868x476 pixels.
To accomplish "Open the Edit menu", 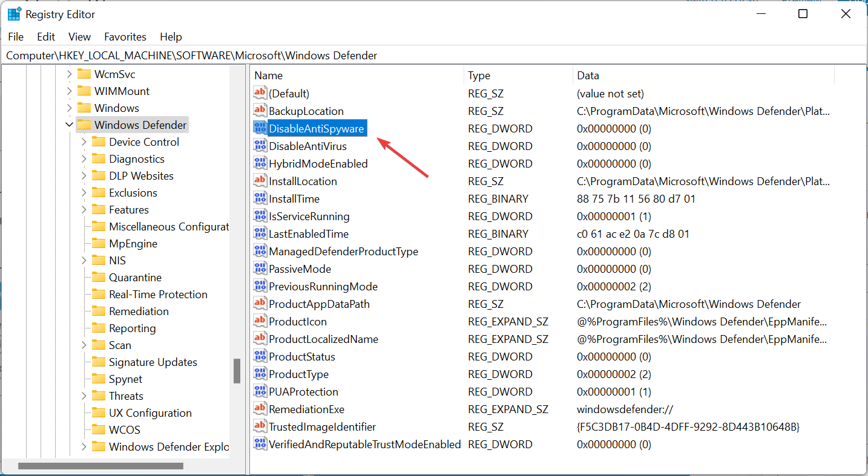I will 46,37.
